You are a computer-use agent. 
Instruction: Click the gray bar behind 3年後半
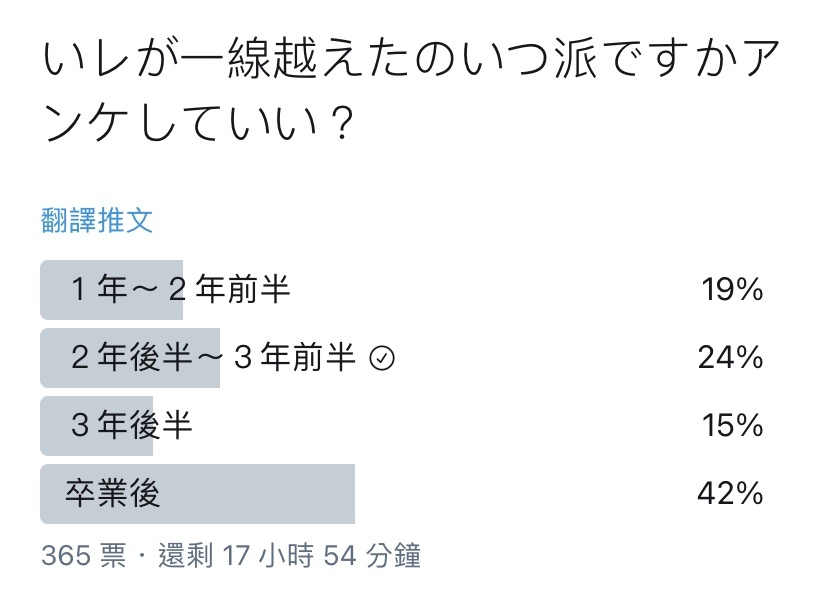point(97,426)
